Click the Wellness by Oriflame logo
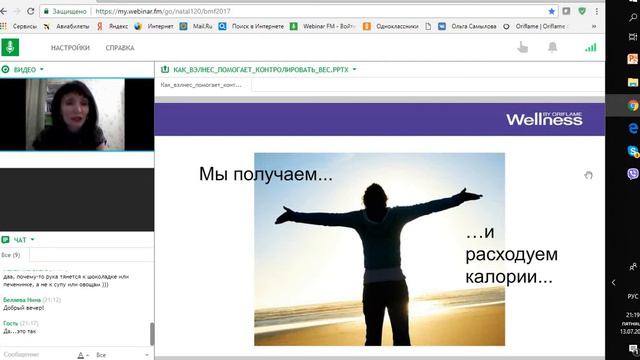The width and height of the screenshot is (640, 360). tap(544, 119)
